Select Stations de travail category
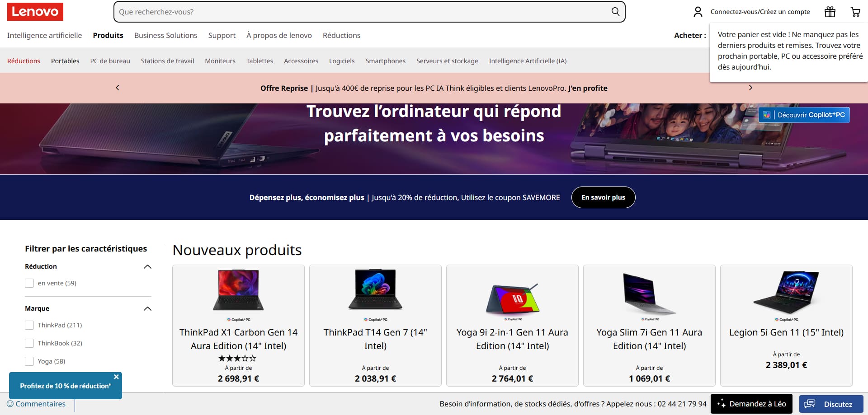The image size is (868, 415). point(167,61)
